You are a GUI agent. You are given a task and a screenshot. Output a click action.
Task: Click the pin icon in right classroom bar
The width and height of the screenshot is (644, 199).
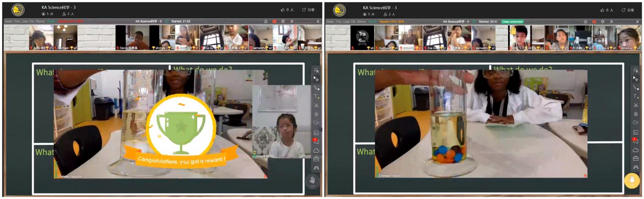611,22
